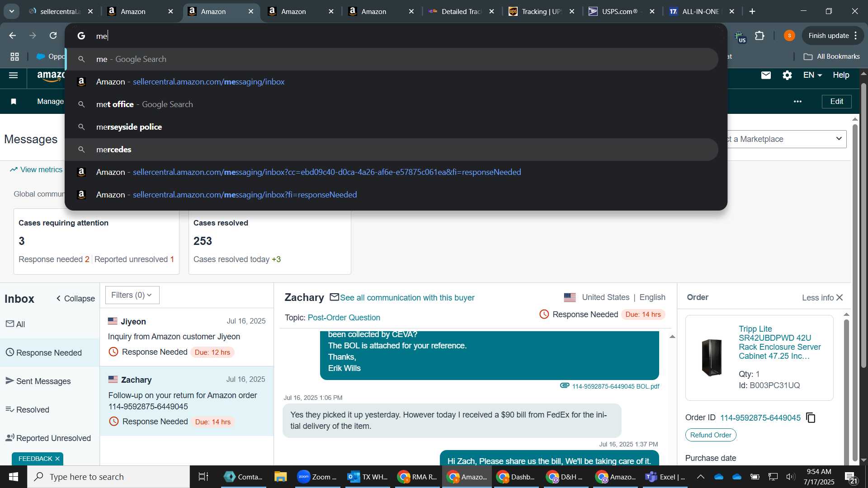
Task: Open new browser tab
Action: (x=752, y=12)
